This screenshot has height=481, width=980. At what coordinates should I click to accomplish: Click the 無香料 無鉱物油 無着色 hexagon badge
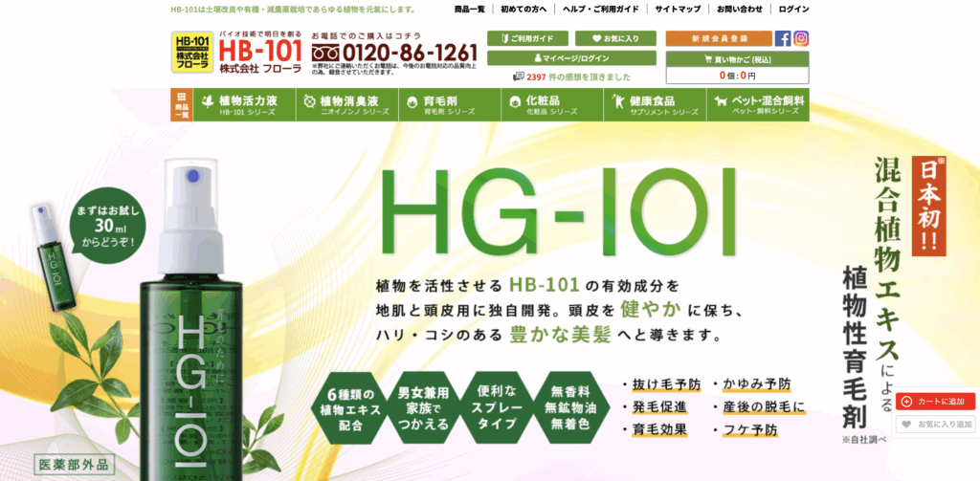pos(569,409)
